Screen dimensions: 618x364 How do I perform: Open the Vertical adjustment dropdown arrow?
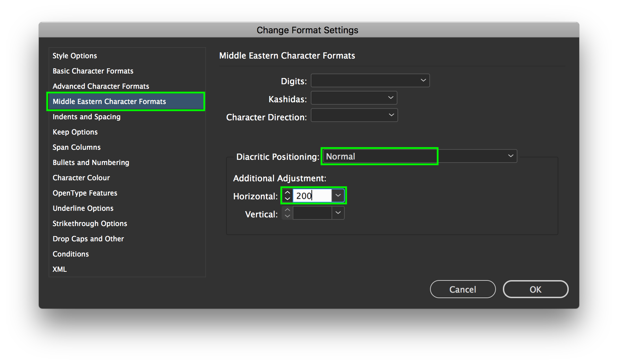coord(338,213)
